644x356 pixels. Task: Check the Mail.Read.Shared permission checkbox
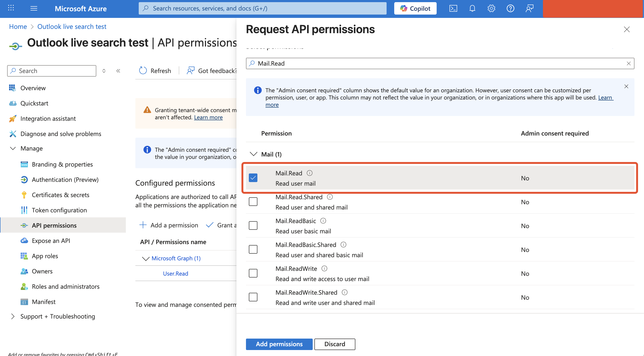point(253,202)
